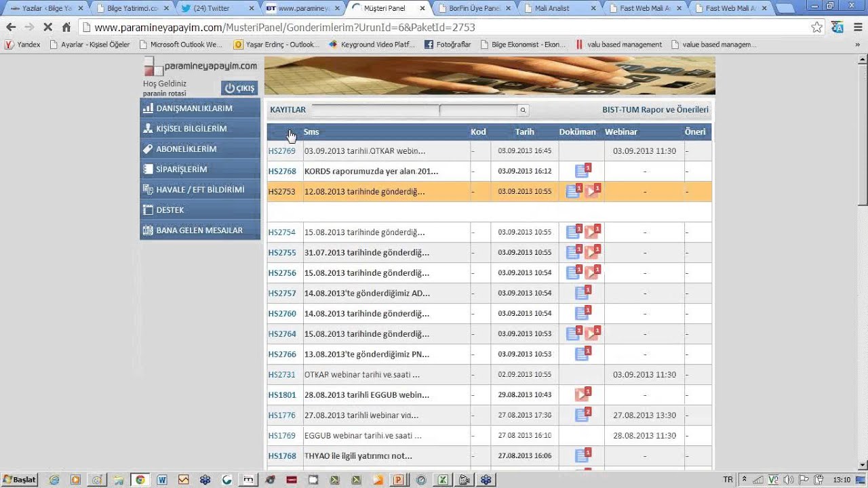Open the document icon in row HS2756
The height and width of the screenshot is (488, 868).
(574, 272)
